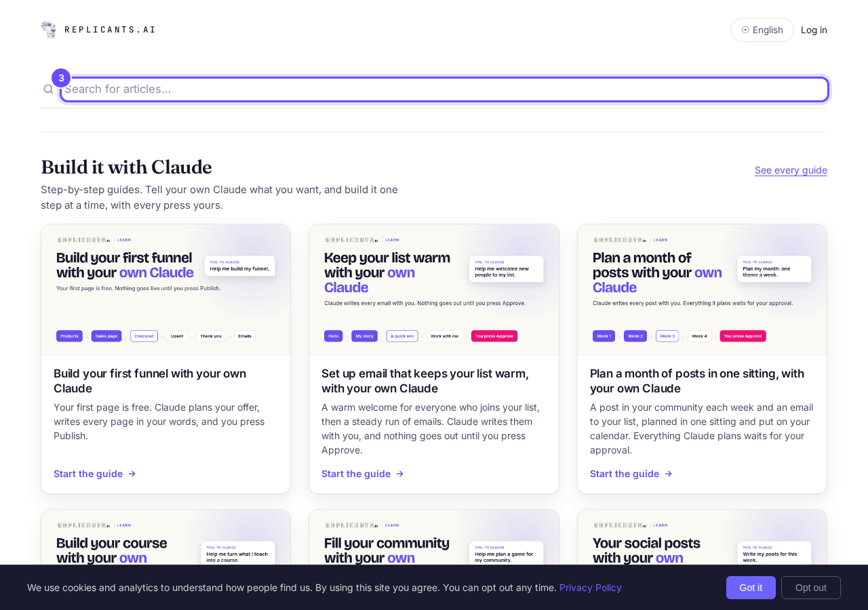Screen dimensions: 868x610
Task: Accept cookies with Got it button
Action: click(751, 588)
